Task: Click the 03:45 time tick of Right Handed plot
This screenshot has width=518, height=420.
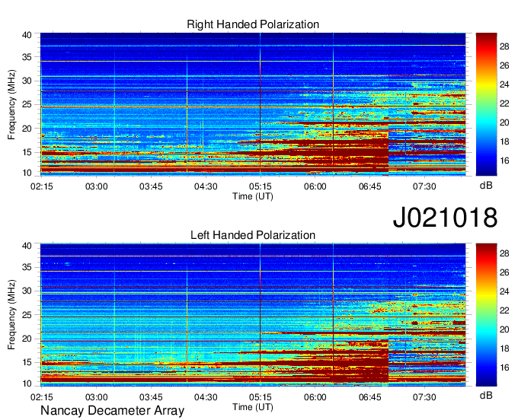Action: (x=151, y=186)
